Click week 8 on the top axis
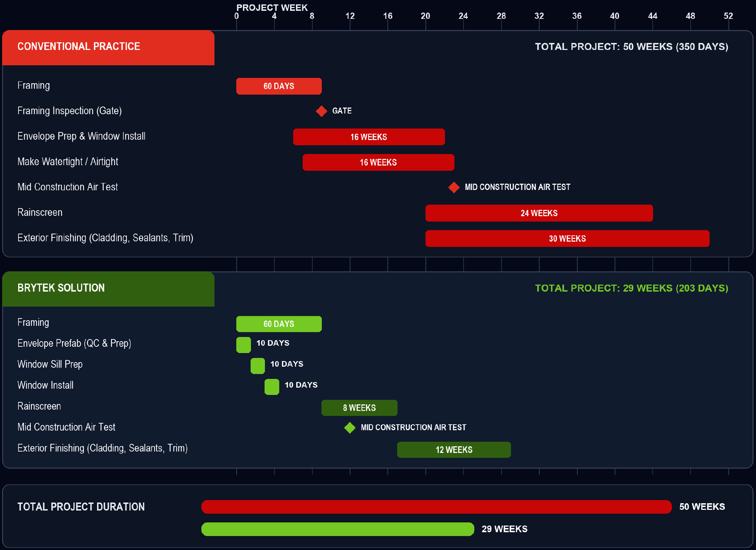 coord(312,16)
